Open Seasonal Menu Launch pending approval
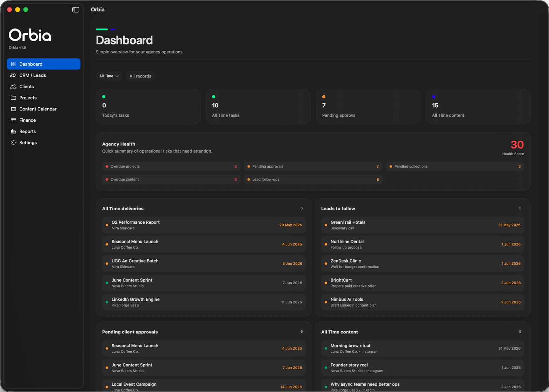Screen dimensions: 549x392 tap(204, 349)
